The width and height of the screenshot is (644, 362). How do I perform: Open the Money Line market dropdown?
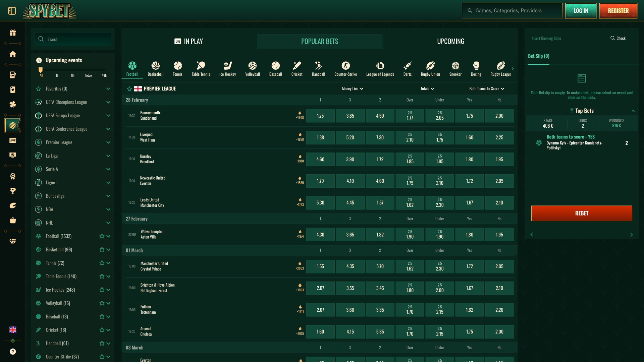pyautogui.click(x=352, y=88)
